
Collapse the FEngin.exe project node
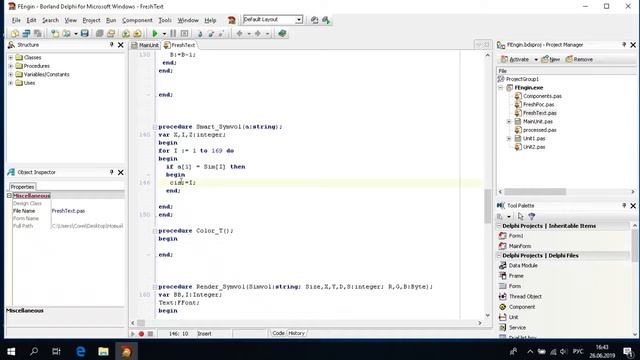pos(501,88)
